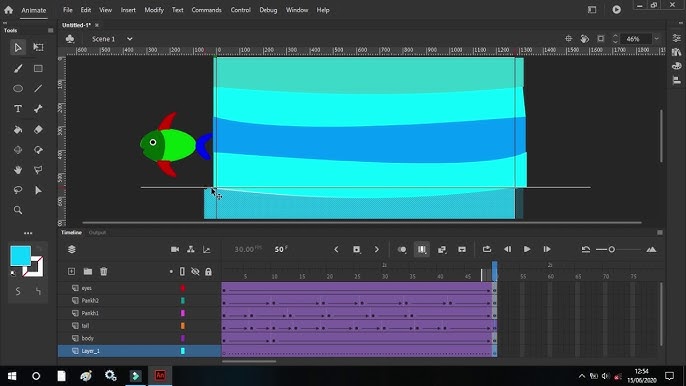The image size is (686, 386).
Task: Adjust the timeline zoom slider
Action: (612, 249)
